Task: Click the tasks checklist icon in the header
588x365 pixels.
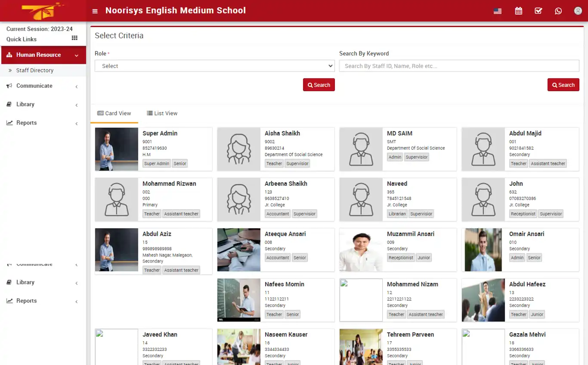Action: click(538, 11)
